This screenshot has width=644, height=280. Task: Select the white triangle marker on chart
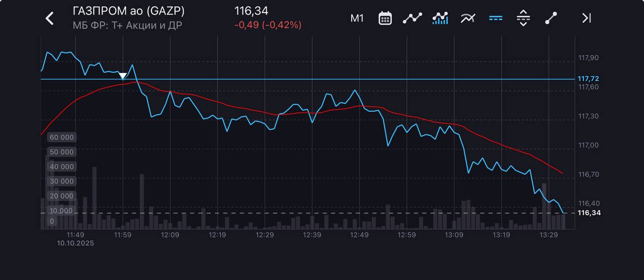click(123, 76)
